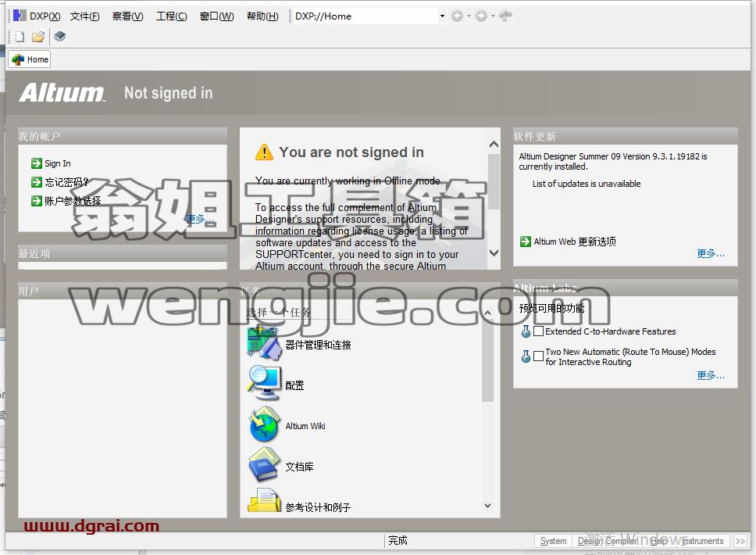Open the 工程(C) menu
This screenshot has width=756, height=555.
[172, 16]
